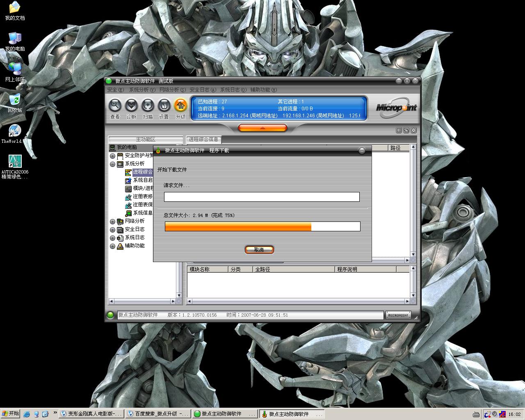Click the 查看 magnifier toolbar icon
This screenshot has width=525, height=420.
tap(115, 106)
